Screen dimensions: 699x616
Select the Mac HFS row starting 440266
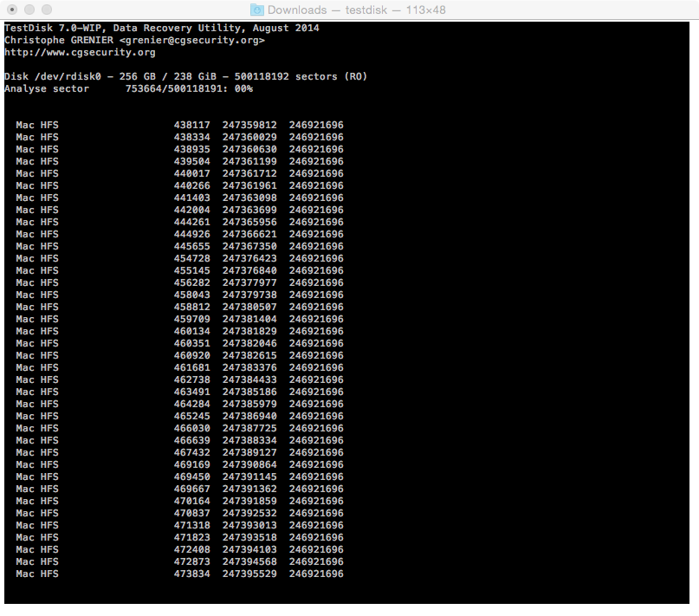click(179, 185)
